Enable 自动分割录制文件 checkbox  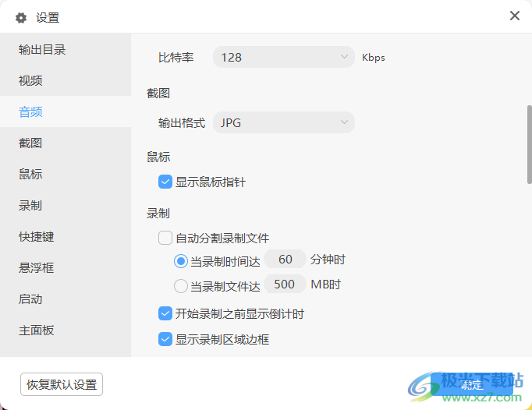click(165, 238)
